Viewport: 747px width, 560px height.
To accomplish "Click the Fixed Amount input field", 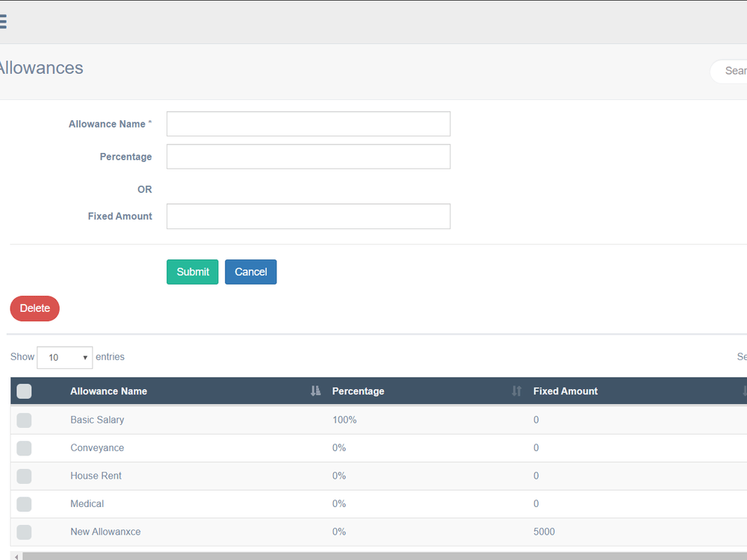I will (x=308, y=216).
